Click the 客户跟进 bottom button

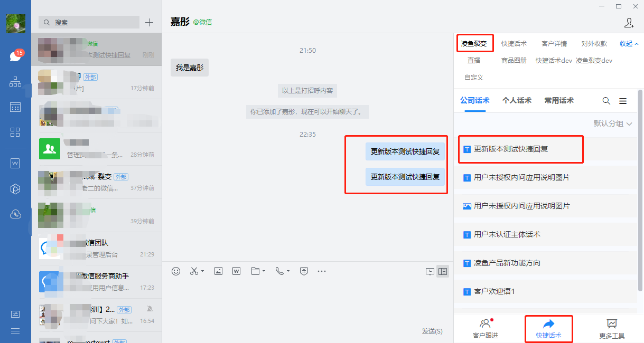coord(485,329)
